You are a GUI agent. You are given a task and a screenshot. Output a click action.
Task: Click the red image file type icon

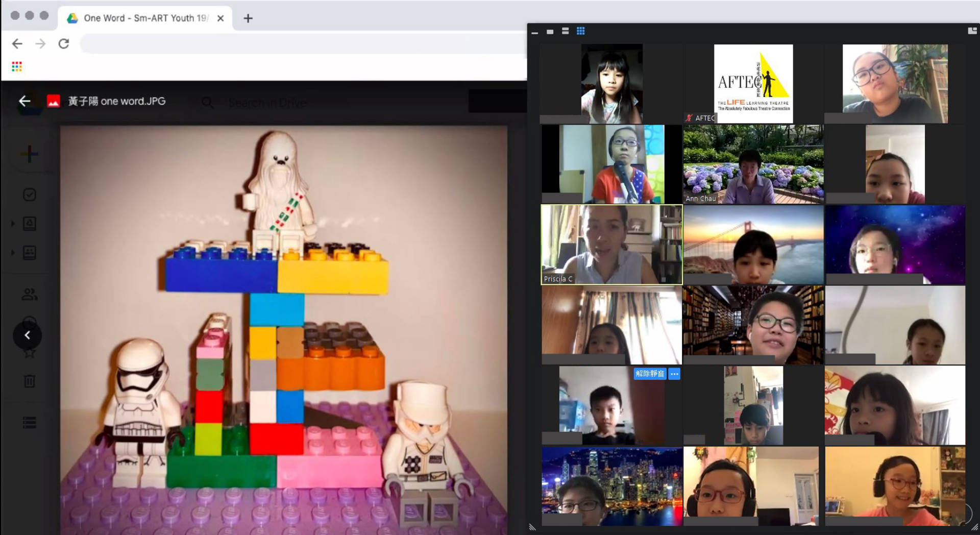(54, 101)
